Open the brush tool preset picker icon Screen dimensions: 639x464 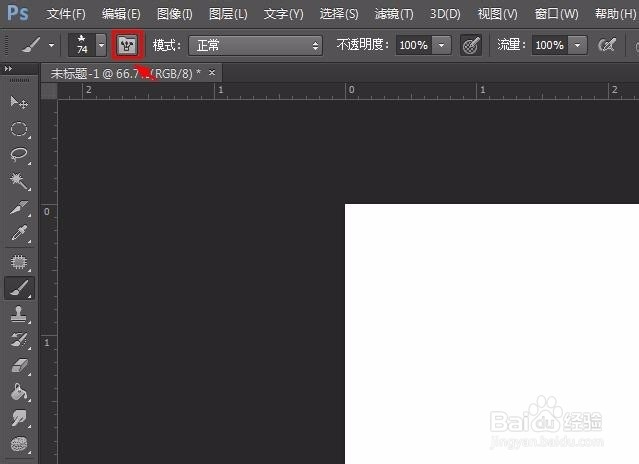[31, 45]
